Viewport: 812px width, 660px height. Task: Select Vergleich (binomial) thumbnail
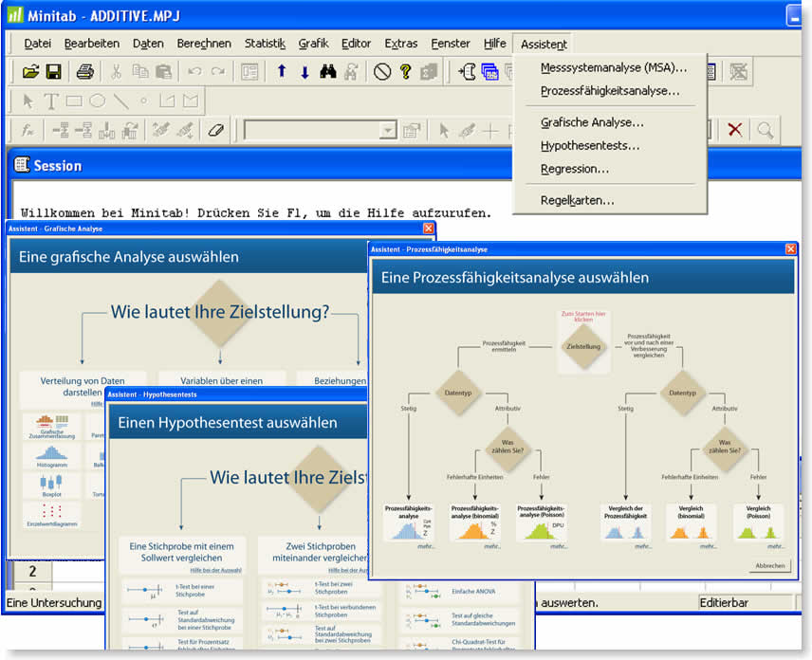tap(691, 522)
